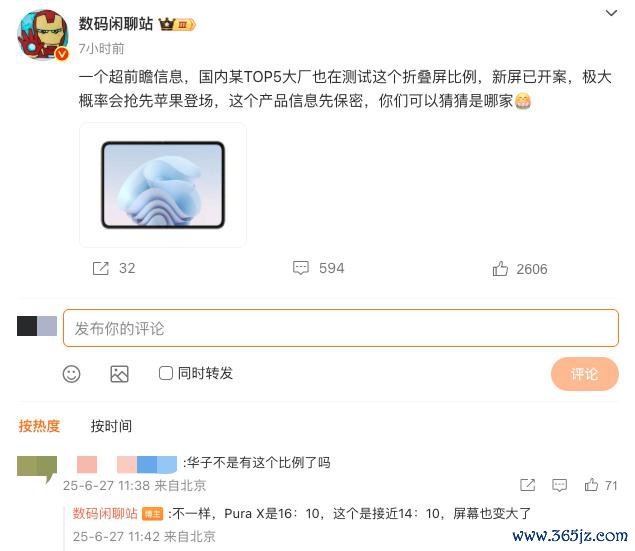Switch to the 按时间 sorting tab
Viewport: 635px width, 551px height.
pyautogui.click(x=111, y=426)
